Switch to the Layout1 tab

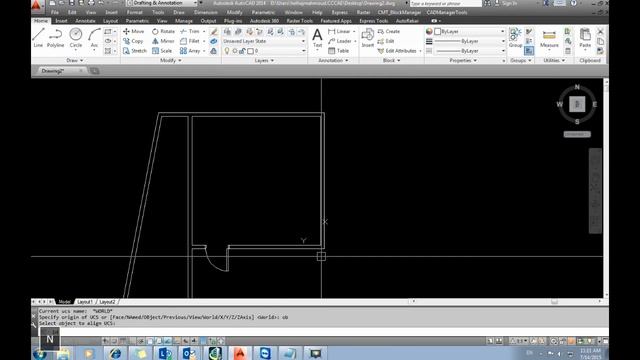[x=85, y=302]
